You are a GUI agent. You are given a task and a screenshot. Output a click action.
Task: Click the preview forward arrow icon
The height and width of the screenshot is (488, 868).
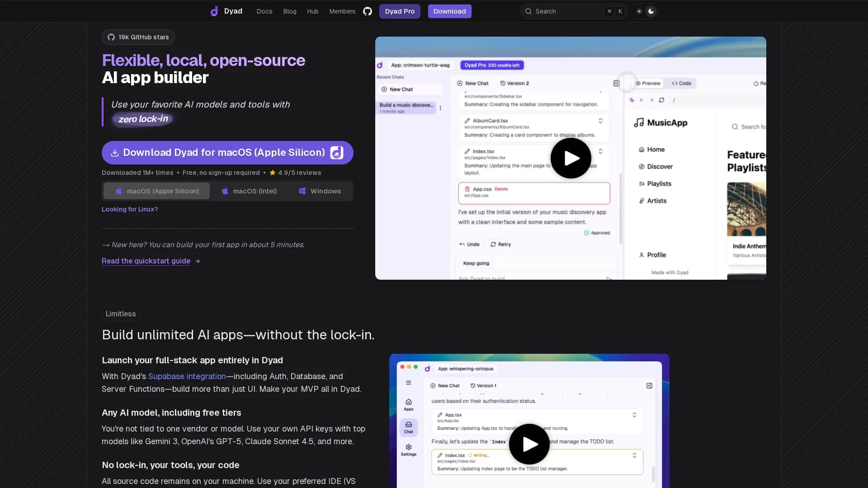click(651, 100)
